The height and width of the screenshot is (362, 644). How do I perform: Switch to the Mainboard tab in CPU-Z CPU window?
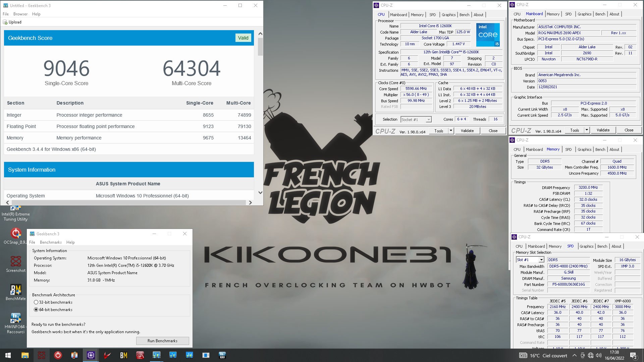398,15
